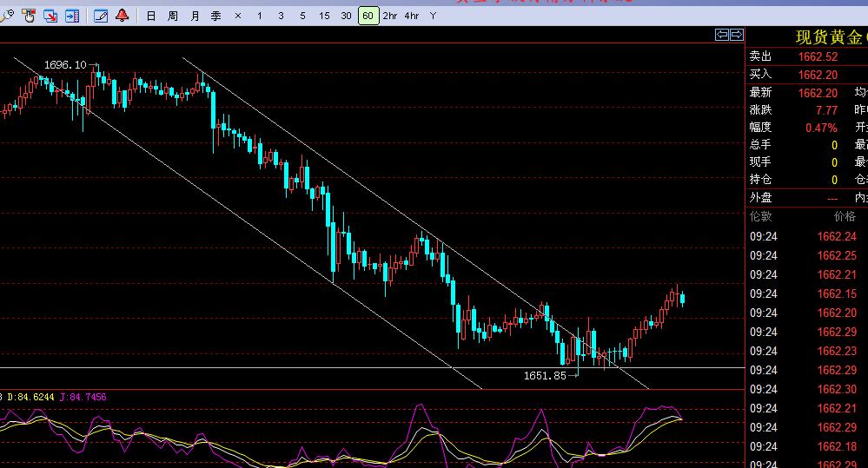Click the 1651.85 low price label

545,376
